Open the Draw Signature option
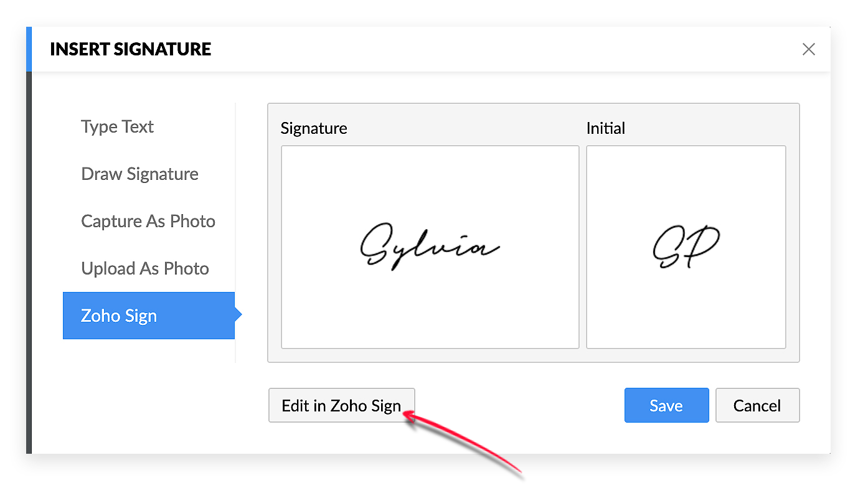This screenshot has height=488, width=868. click(x=139, y=174)
